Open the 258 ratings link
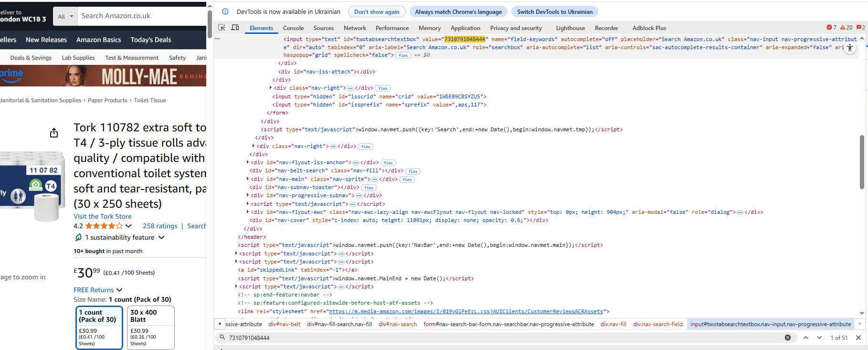Image resolution: width=868 pixels, height=350 pixels. coord(160,226)
